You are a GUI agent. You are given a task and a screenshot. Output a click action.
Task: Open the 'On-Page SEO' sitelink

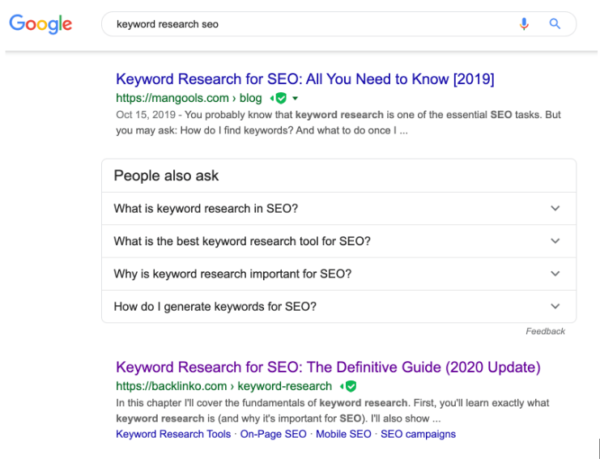tap(273, 434)
